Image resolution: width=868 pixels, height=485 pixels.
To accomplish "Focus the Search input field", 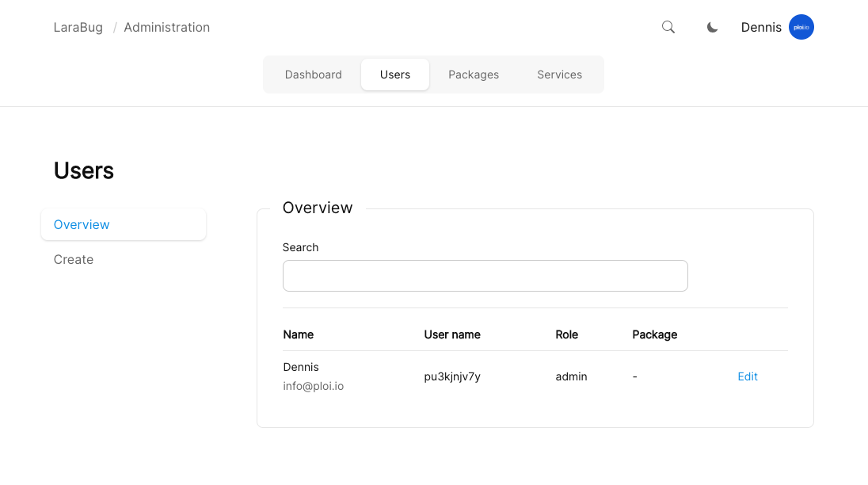I will click(485, 276).
